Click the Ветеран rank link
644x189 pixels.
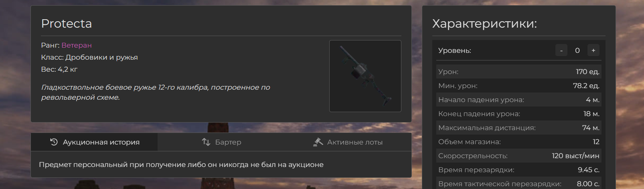[x=77, y=45]
